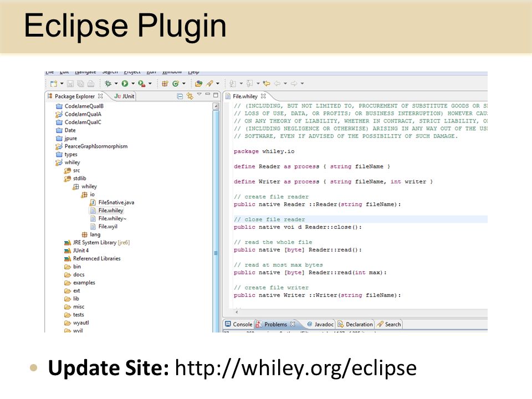The width and height of the screenshot is (532, 399).
Task: Select the stdlib source folder
Action: [x=75, y=178]
